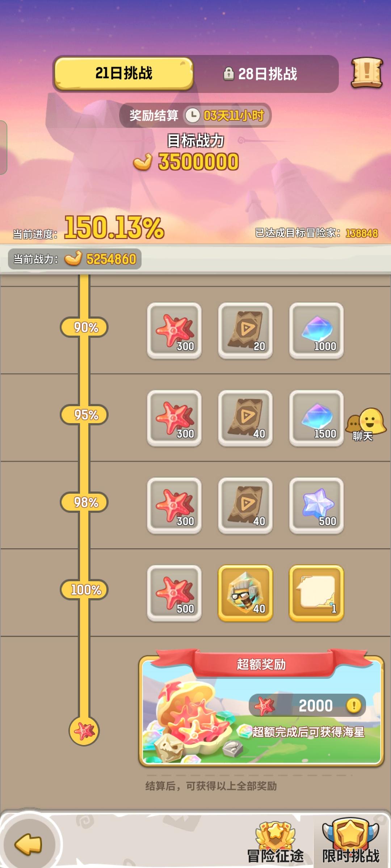The image size is (391, 868).
Task: Switch to the 21日挑战 tab
Action: tap(123, 73)
